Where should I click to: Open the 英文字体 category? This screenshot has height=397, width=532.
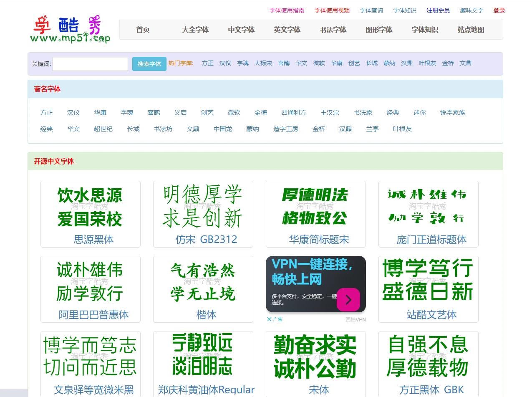[287, 30]
